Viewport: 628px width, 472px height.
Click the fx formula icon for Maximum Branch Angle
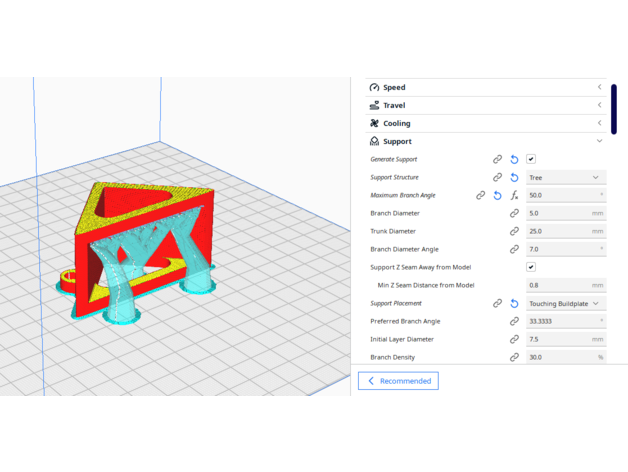pos(514,195)
